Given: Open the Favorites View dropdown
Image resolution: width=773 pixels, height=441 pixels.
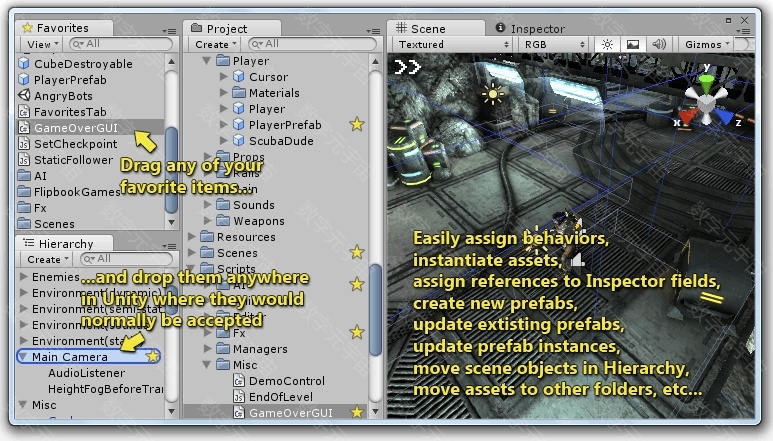Looking at the screenshot, I should [x=42, y=44].
